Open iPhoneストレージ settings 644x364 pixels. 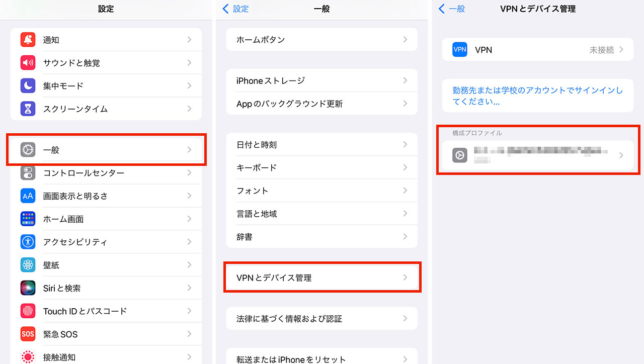pos(322,80)
